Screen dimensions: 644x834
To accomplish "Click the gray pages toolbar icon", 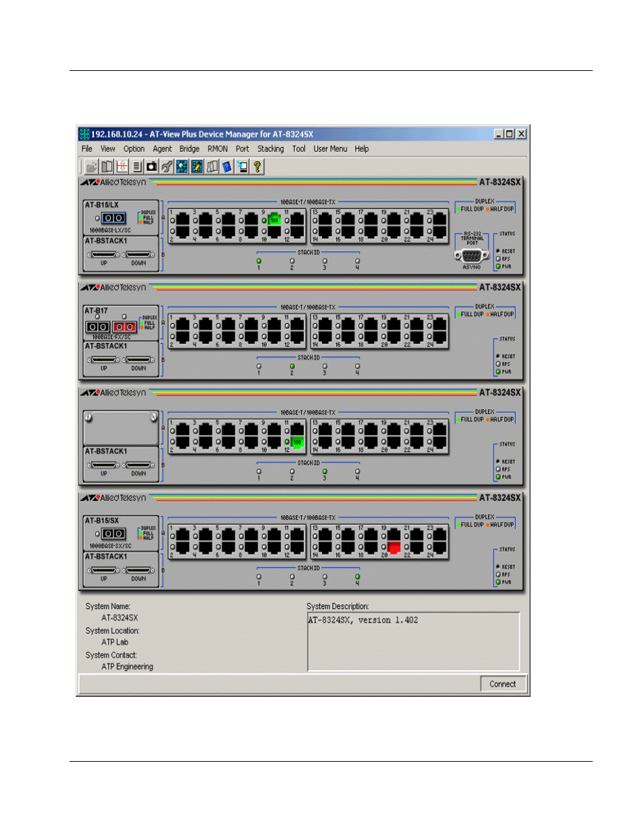I will tap(212, 166).
